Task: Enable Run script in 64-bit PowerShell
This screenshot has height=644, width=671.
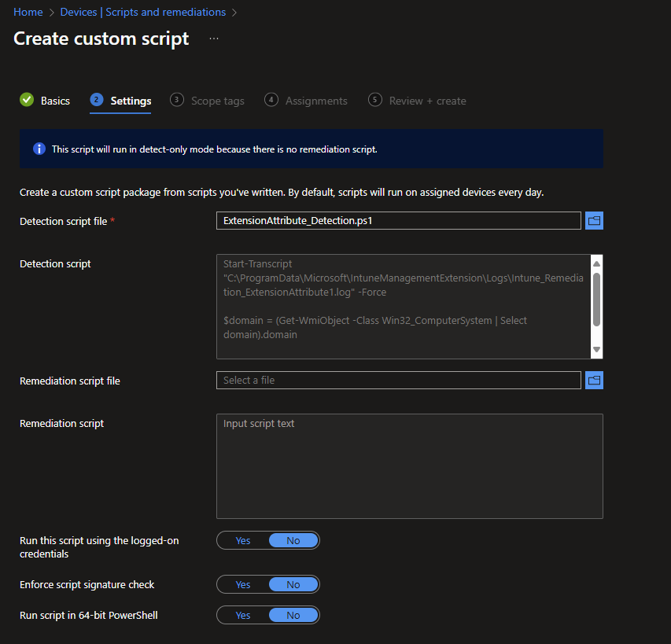Action: pos(243,616)
